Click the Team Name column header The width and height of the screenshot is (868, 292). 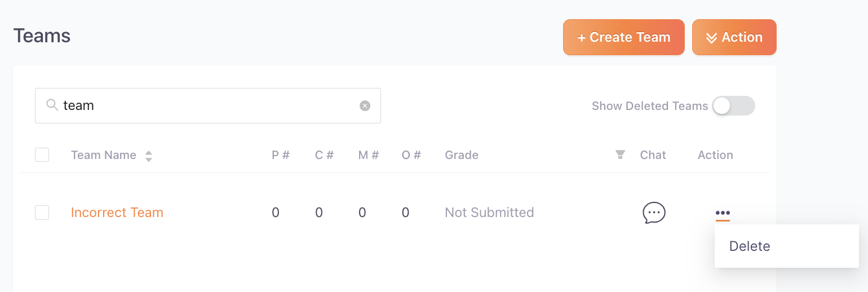(x=104, y=155)
